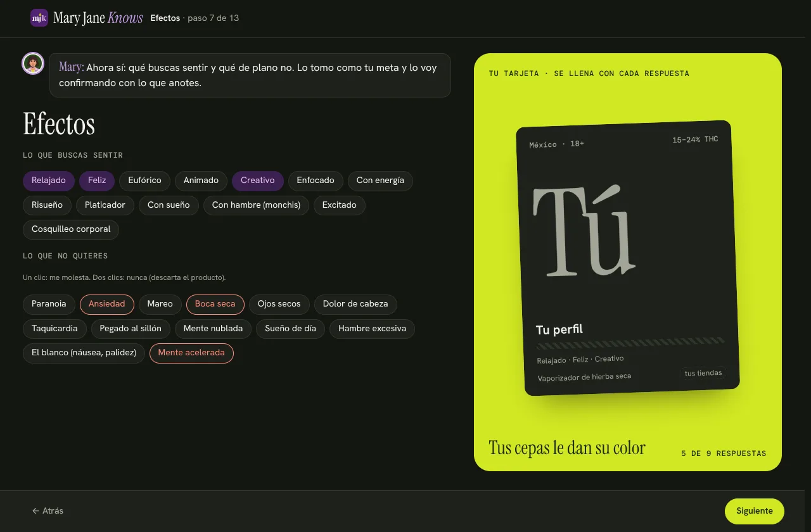Toggle the Mente acelerada chip

tap(191, 353)
